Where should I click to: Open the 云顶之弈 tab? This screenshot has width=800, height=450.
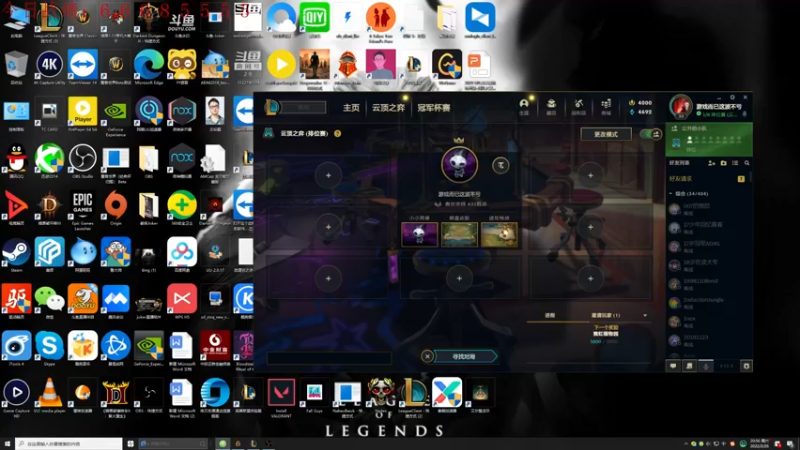coord(388,108)
